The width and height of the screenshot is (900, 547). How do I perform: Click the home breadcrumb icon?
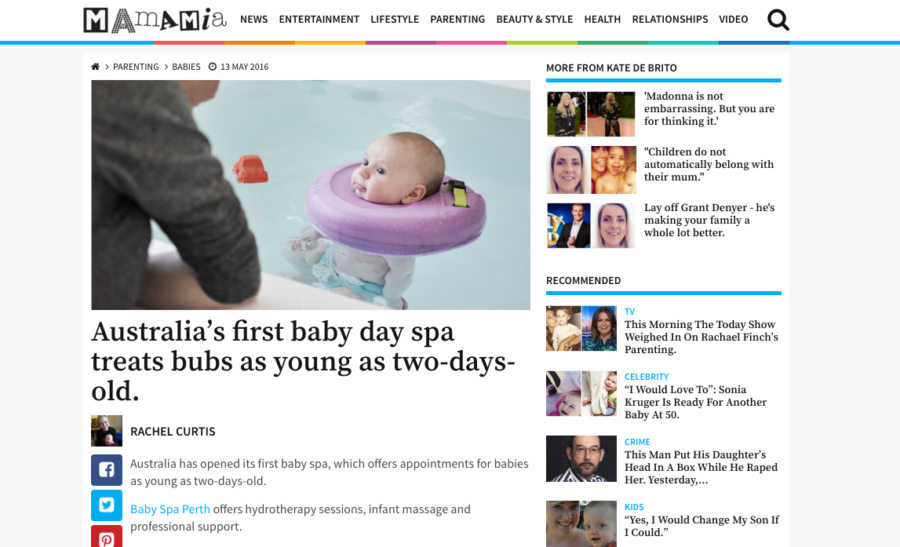(x=95, y=67)
